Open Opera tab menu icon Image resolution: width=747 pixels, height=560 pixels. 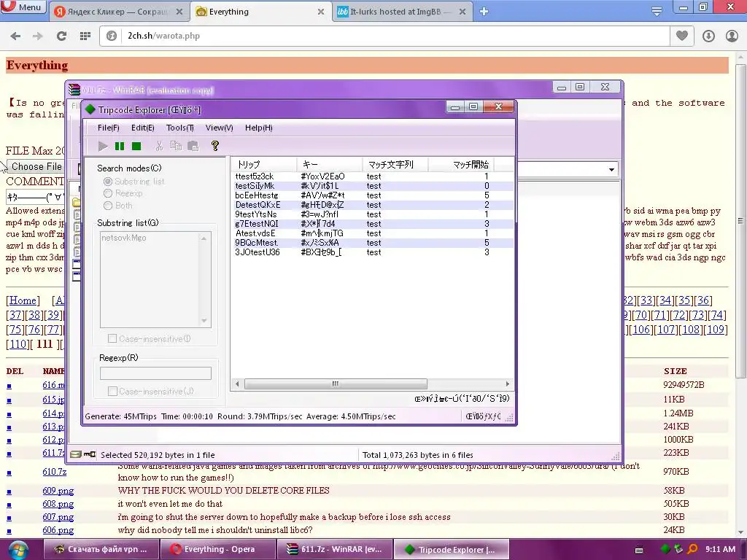tap(657, 12)
